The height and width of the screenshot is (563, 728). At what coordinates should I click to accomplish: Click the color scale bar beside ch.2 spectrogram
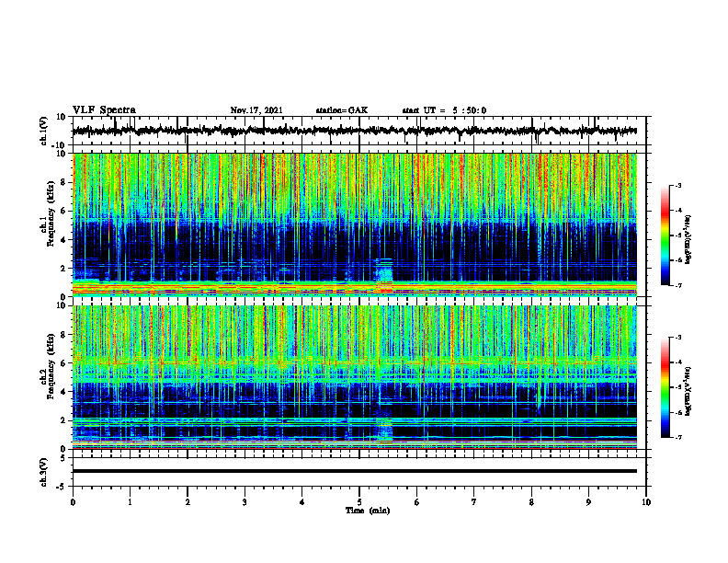[665, 387]
